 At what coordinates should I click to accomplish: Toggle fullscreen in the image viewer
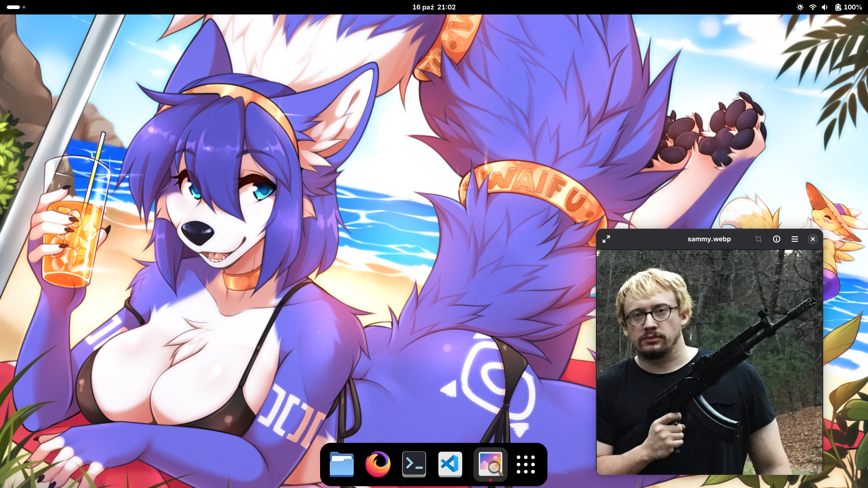pyautogui.click(x=606, y=239)
